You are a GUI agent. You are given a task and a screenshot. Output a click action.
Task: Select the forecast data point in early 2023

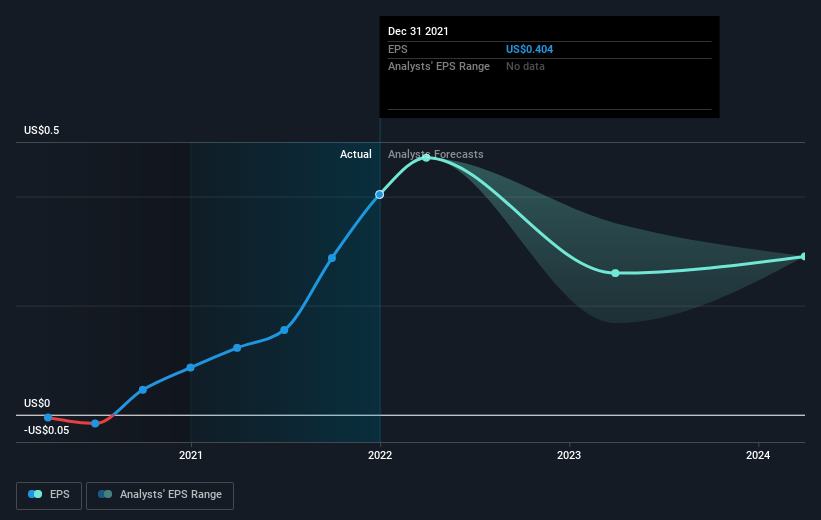[615, 273]
